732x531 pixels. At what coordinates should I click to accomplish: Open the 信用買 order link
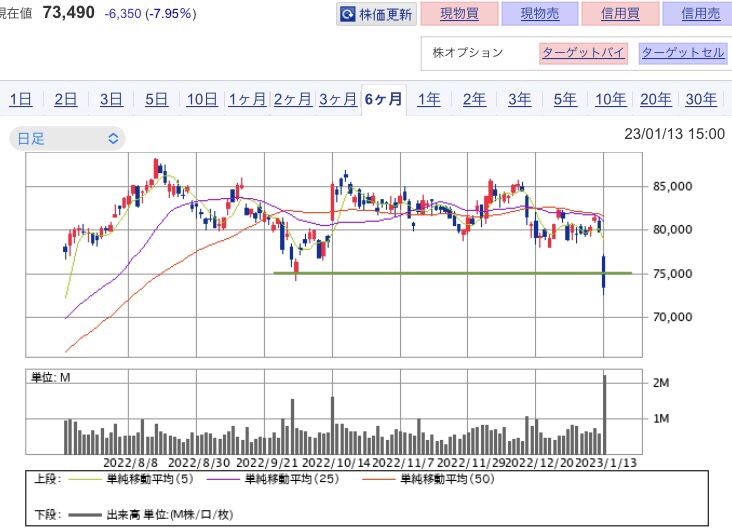click(620, 14)
